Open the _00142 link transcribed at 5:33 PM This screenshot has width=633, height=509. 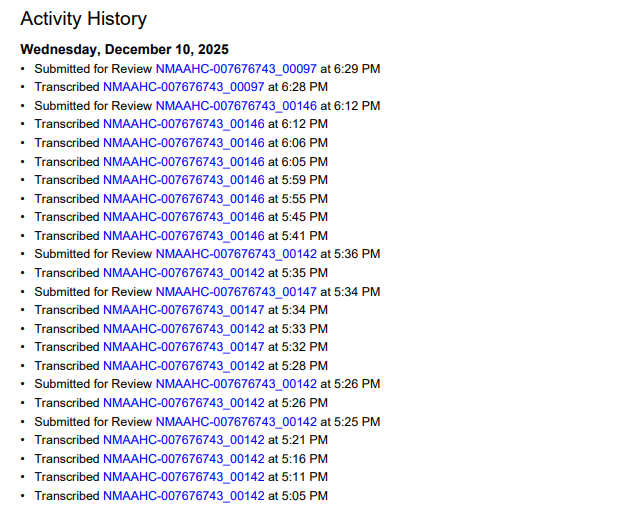point(183,329)
